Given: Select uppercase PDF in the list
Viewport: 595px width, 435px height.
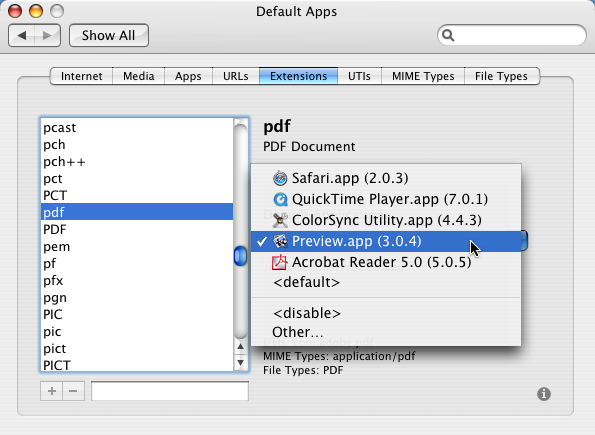Looking at the screenshot, I should click(x=137, y=229).
